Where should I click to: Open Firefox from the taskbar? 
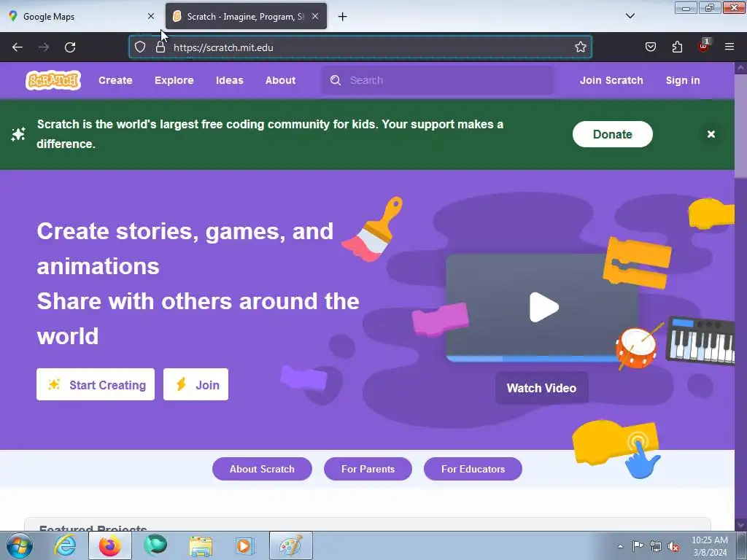pyautogui.click(x=110, y=545)
